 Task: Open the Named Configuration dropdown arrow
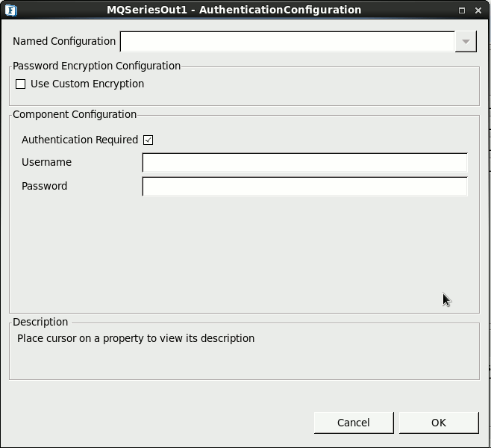[x=466, y=41]
